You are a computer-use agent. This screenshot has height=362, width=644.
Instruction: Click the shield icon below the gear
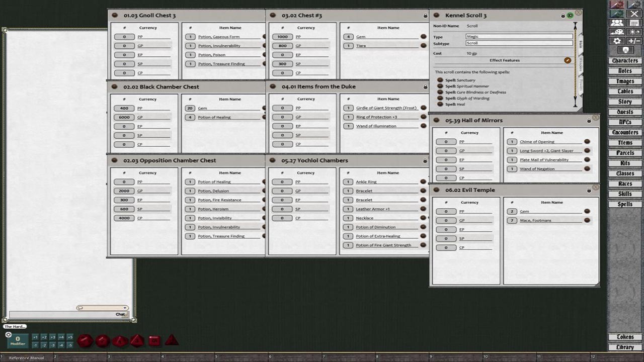625,49
